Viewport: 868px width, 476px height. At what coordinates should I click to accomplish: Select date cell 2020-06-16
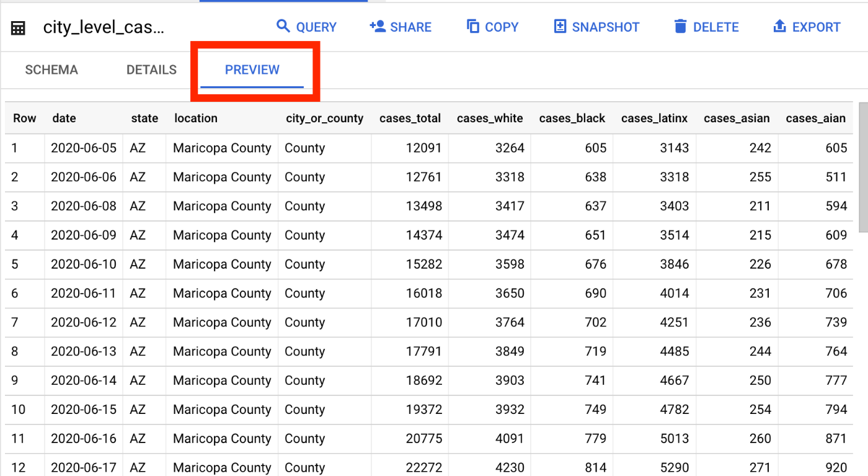click(83, 439)
